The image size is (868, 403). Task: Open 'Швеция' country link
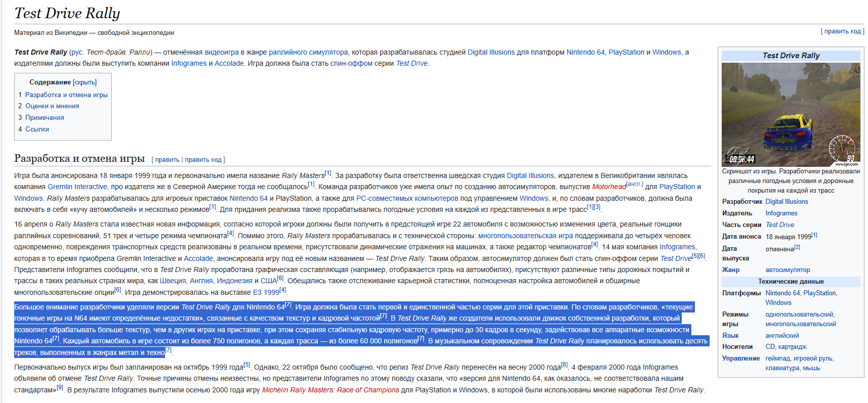coord(173,281)
